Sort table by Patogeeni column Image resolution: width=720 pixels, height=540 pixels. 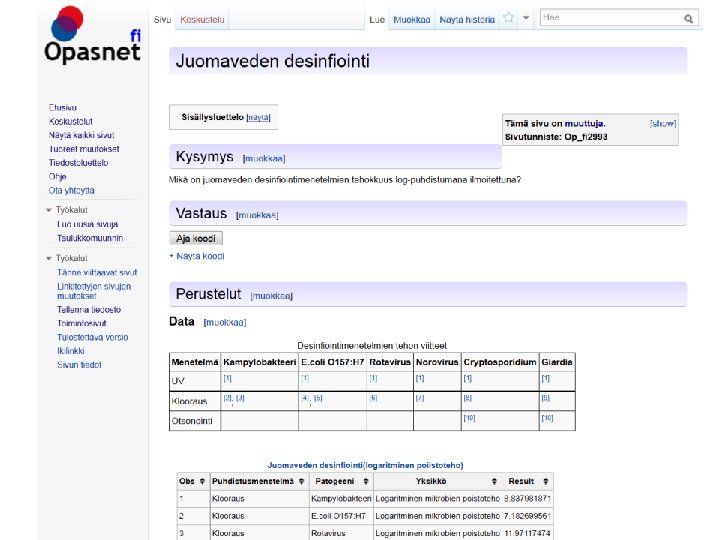(366, 481)
